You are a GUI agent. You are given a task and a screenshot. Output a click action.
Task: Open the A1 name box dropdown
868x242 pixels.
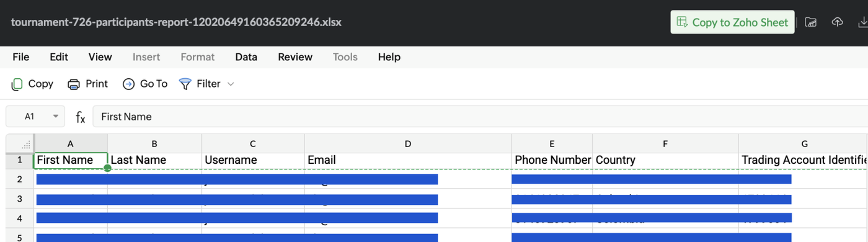click(x=56, y=116)
